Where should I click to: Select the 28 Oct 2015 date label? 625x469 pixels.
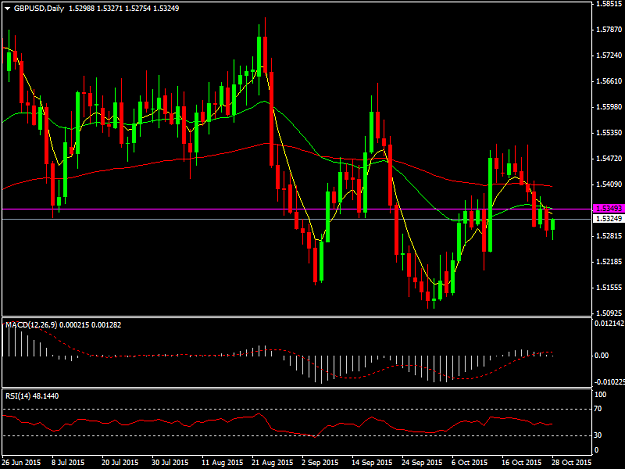click(571, 462)
